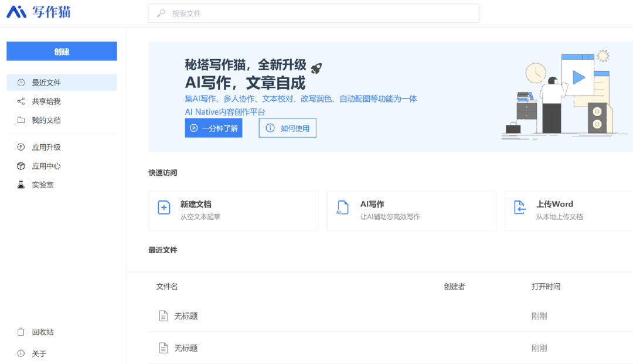Viewport: 633px width, 364px height.
Task: Click the folder icon beside 我的文档
Action: [x=21, y=120]
